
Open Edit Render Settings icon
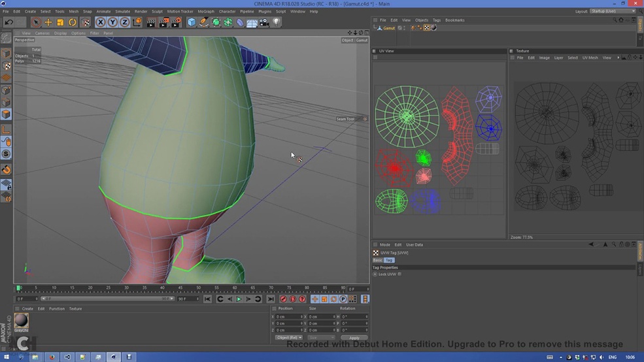(x=176, y=22)
